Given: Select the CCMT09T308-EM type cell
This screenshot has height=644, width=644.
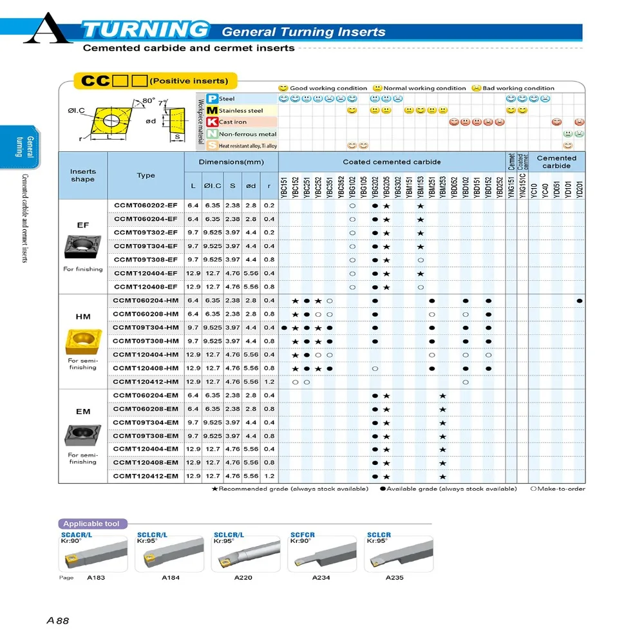Looking at the screenshot, I should click(146, 436).
